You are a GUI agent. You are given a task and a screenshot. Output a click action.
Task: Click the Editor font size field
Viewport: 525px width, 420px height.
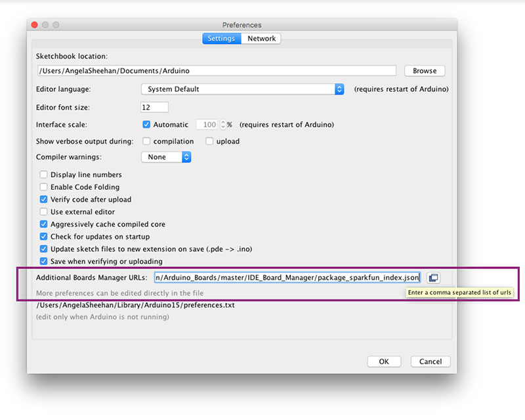(x=154, y=107)
